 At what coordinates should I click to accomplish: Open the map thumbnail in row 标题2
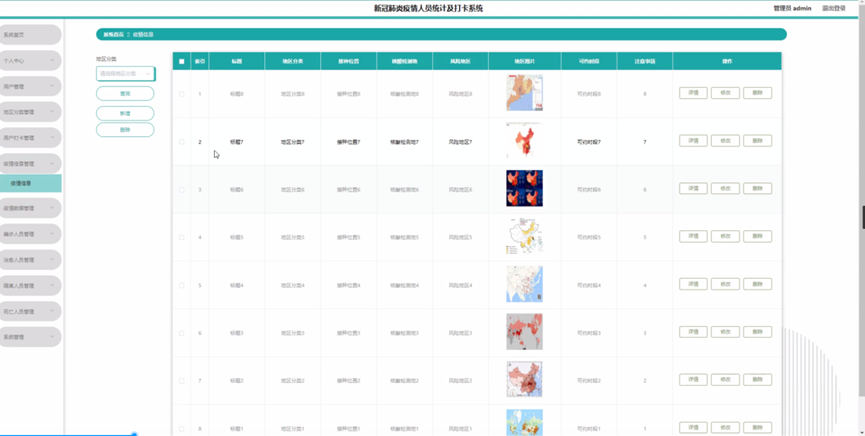[x=524, y=380]
